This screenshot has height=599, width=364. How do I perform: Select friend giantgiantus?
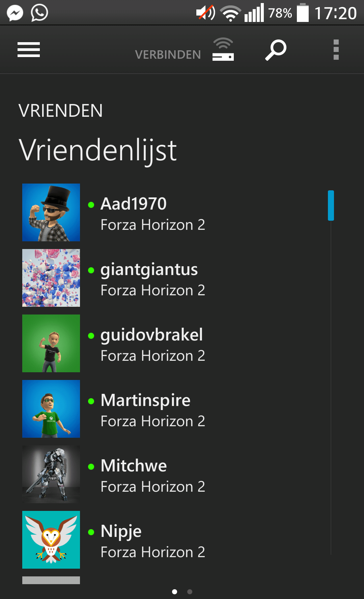click(x=149, y=269)
